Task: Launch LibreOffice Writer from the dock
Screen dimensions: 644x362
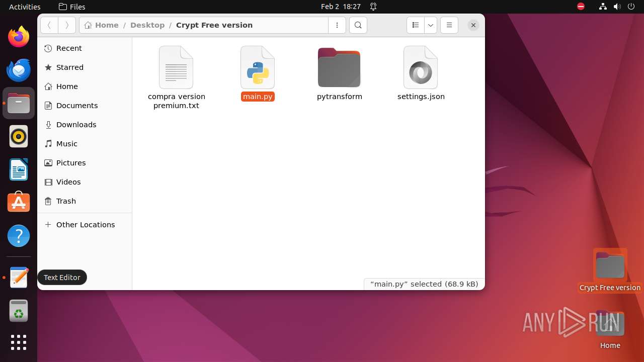Action: (19, 169)
